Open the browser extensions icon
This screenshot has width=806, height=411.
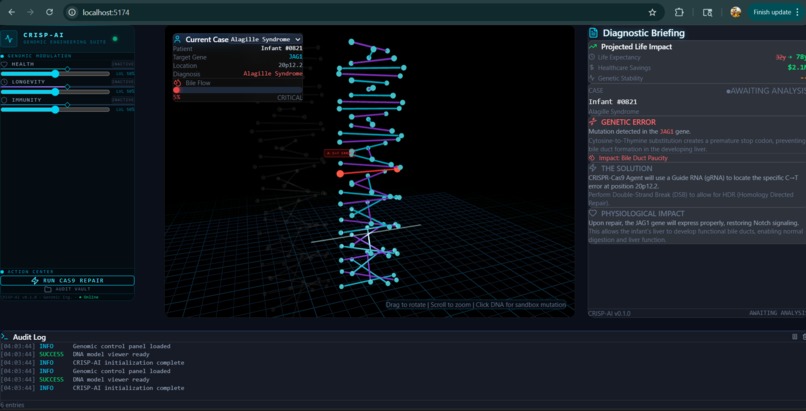(680, 12)
